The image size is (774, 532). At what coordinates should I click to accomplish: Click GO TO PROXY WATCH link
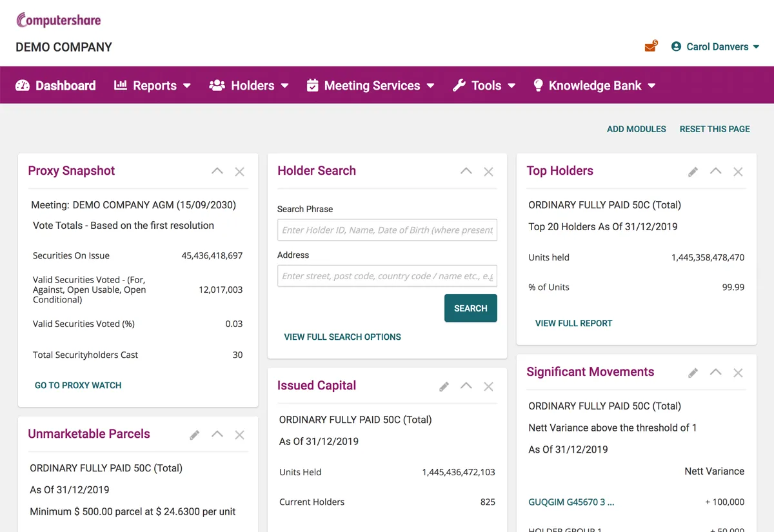click(x=78, y=385)
